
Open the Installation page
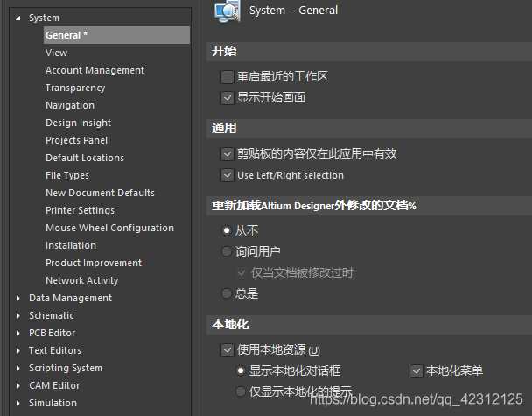click(x=71, y=245)
